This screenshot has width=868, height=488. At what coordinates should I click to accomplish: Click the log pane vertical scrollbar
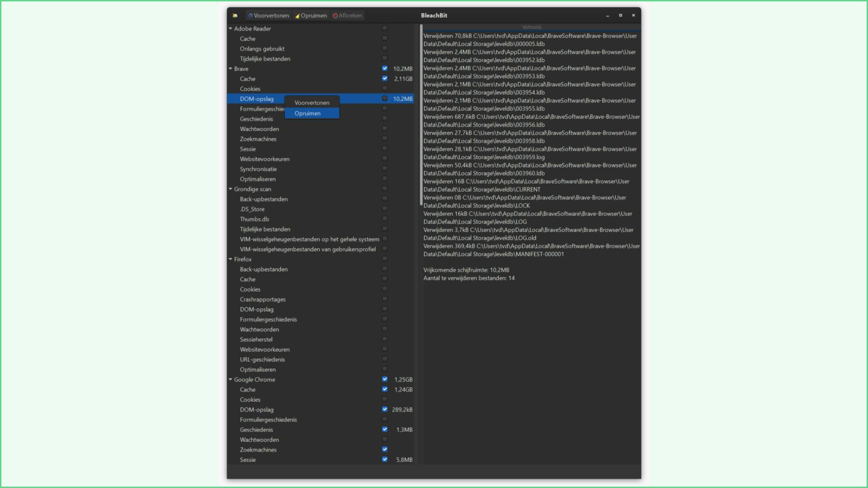(421, 113)
